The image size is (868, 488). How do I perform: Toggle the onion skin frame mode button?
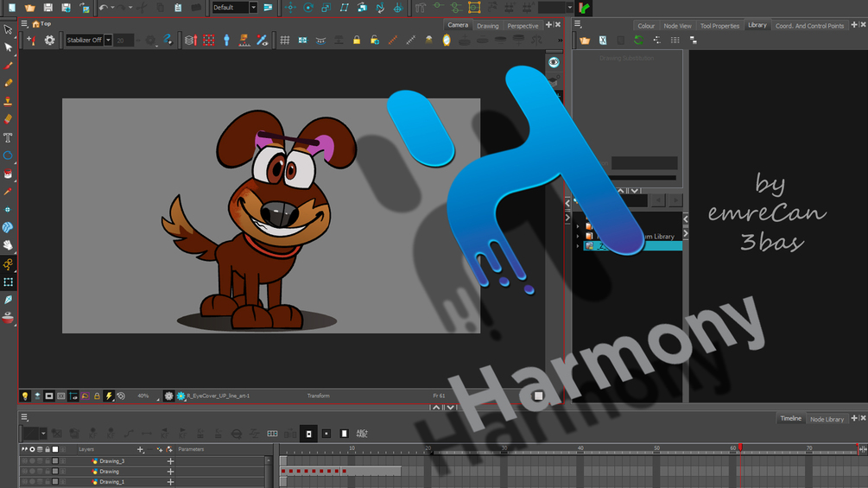309,434
